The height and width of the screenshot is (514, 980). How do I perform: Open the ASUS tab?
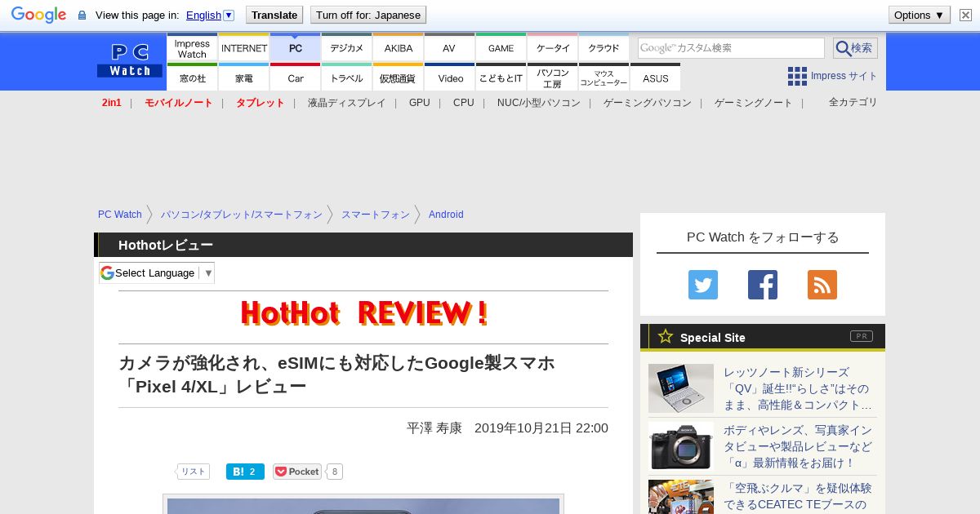tap(655, 78)
